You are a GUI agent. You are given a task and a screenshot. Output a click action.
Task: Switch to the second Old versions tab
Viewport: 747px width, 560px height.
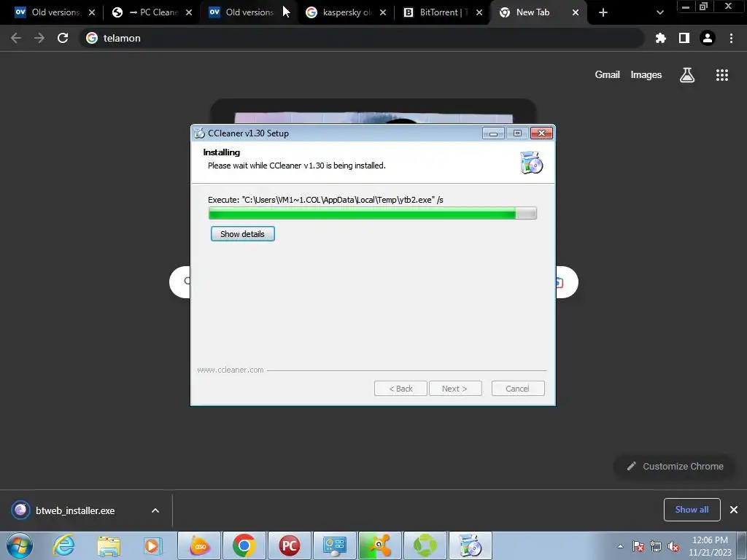click(x=248, y=12)
